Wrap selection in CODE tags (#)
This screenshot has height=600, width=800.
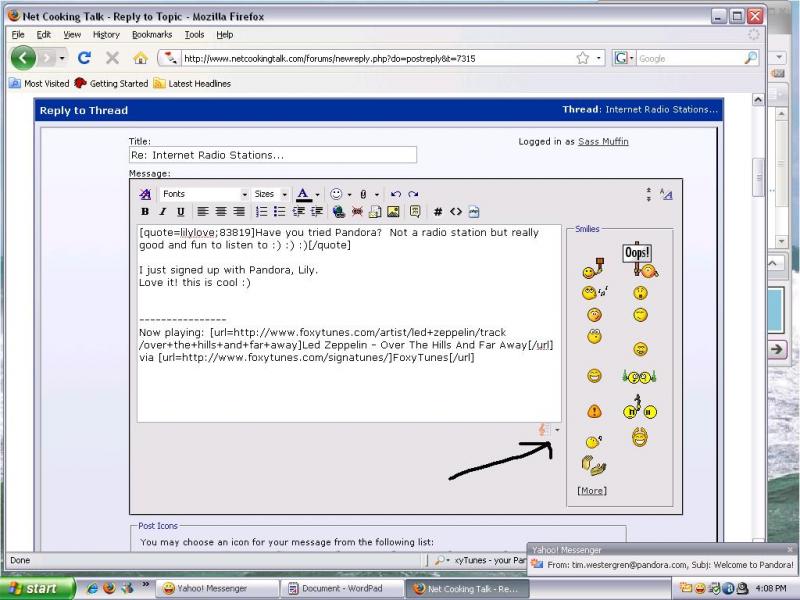click(x=438, y=212)
